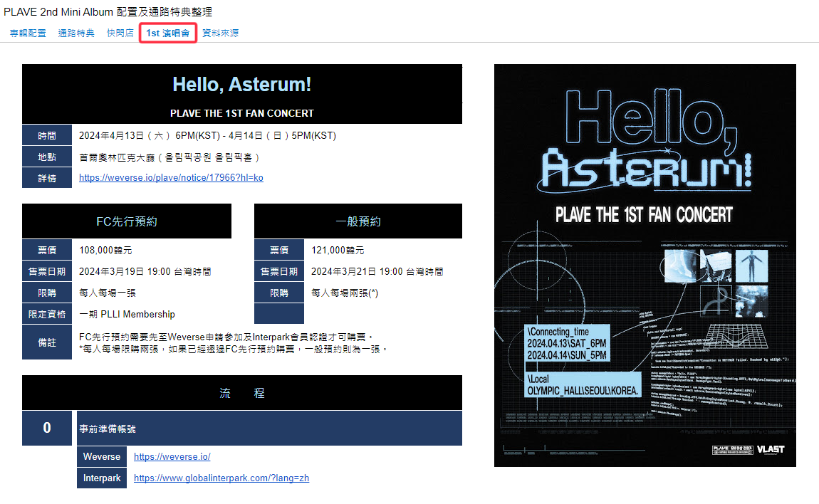The image size is (819, 504).
Task: Open the 專輯配置 tab
Action: (28, 33)
